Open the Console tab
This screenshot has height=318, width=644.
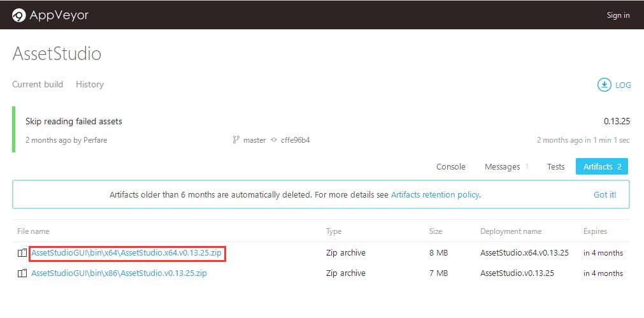[x=450, y=166]
